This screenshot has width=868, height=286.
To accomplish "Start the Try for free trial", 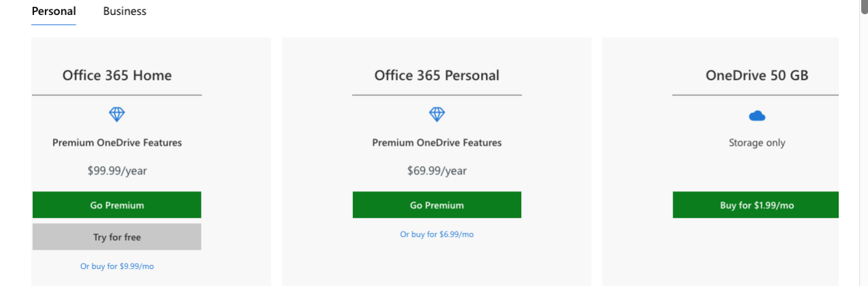I will click(x=117, y=237).
